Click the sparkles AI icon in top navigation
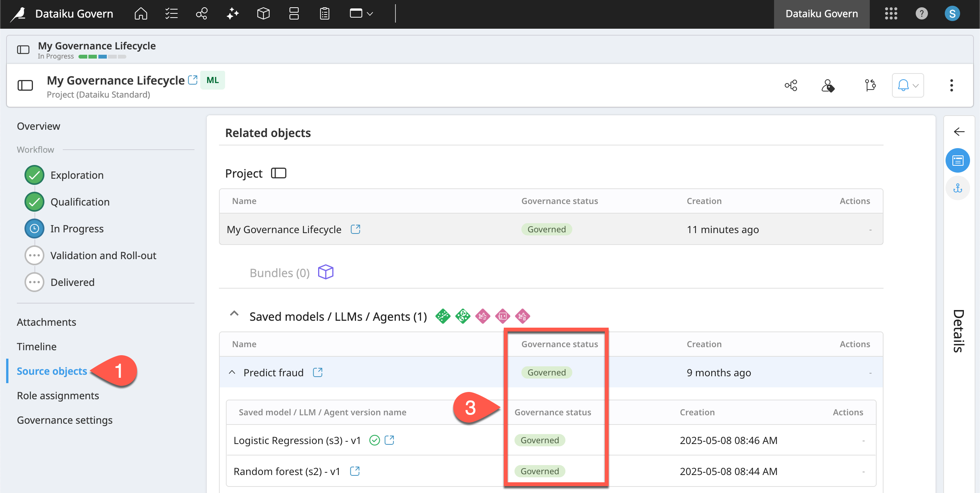The width and height of the screenshot is (980, 493). [232, 13]
